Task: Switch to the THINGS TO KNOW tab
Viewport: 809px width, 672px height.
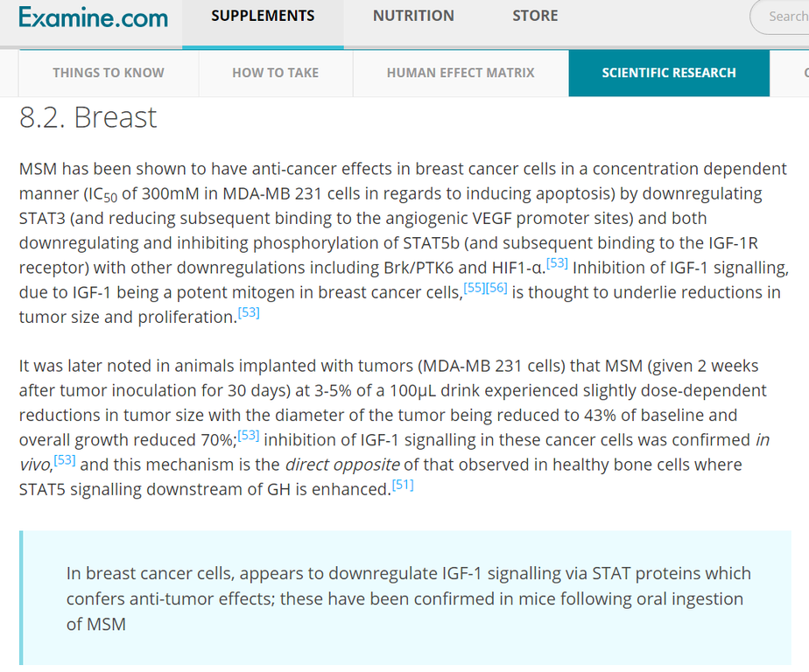Action: 109,73
